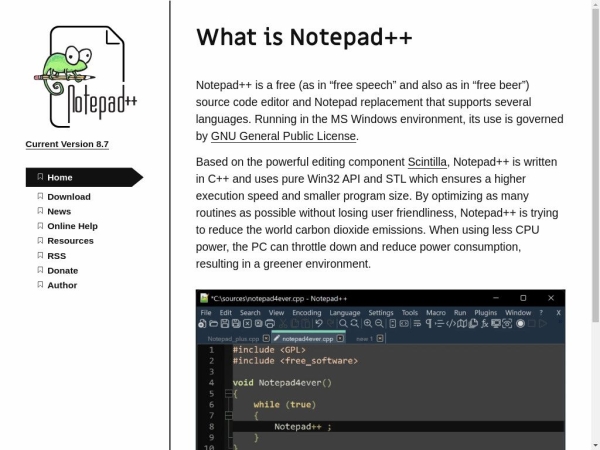Open the Encoding menu in Notepad++ screenshot

tap(307, 313)
